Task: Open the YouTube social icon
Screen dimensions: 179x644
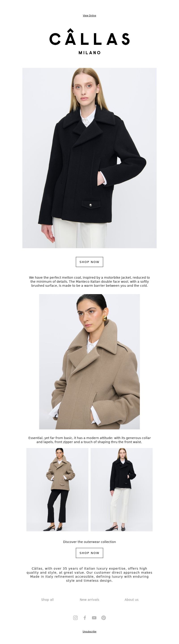Action: pyautogui.click(x=94, y=618)
